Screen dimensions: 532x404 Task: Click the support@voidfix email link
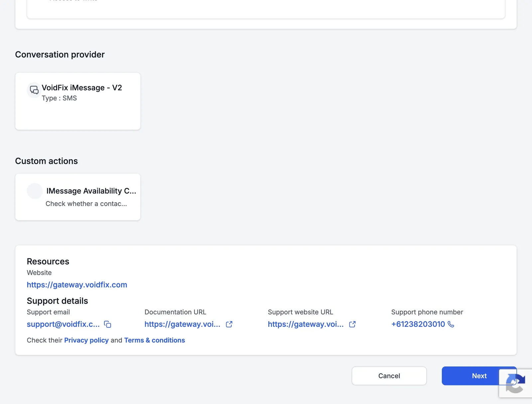tap(63, 324)
